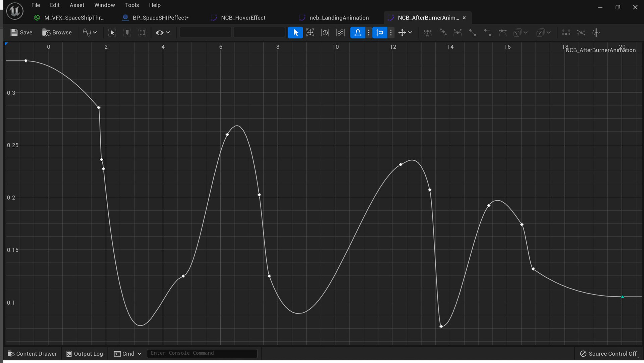This screenshot has height=363, width=644.
Task: Click the zoom-to-fit horizontal icon
Action: tap(112, 33)
